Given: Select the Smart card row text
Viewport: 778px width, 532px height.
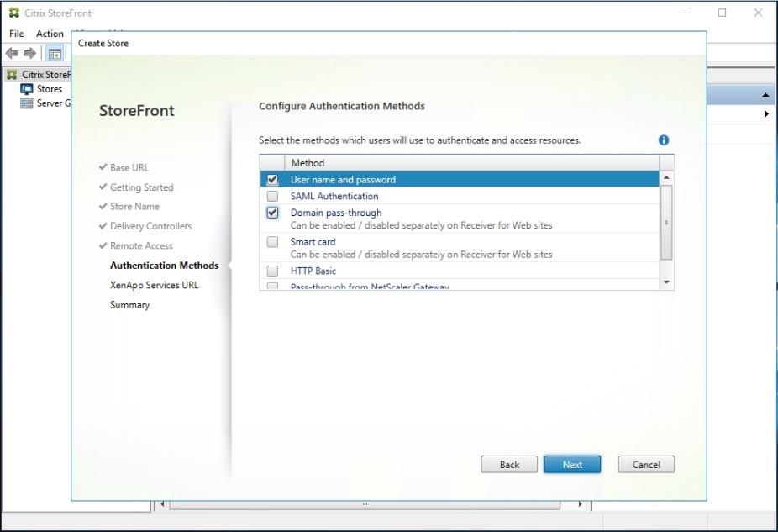Looking at the screenshot, I should click(313, 242).
